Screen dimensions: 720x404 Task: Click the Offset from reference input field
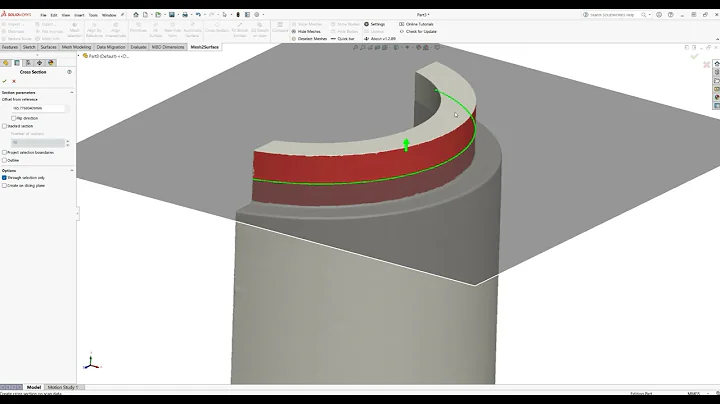39,108
